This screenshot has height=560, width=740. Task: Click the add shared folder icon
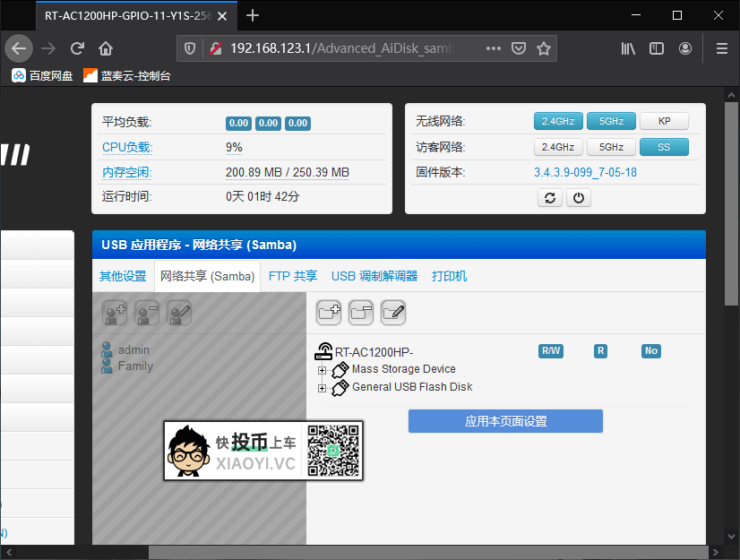click(x=329, y=312)
